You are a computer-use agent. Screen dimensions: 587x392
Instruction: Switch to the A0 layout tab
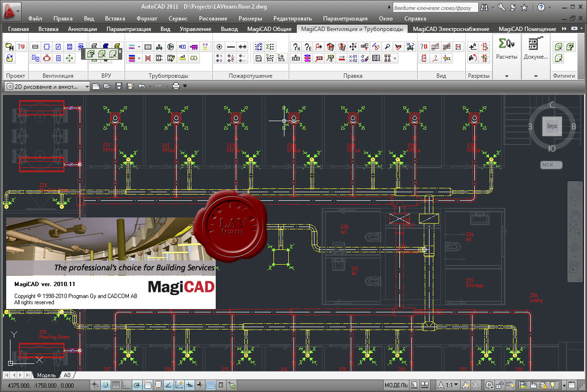tap(67, 375)
